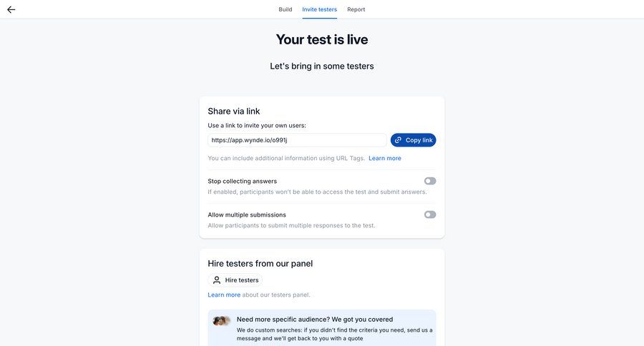Follow Learn more link about testers panel
Image resolution: width=644 pixels, height=346 pixels.
tap(224, 295)
